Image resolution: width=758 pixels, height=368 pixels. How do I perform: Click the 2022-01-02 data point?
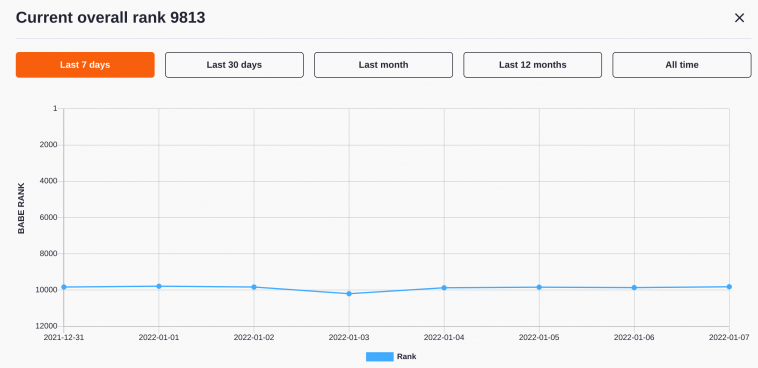pyautogui.click(x=254, y=287)
